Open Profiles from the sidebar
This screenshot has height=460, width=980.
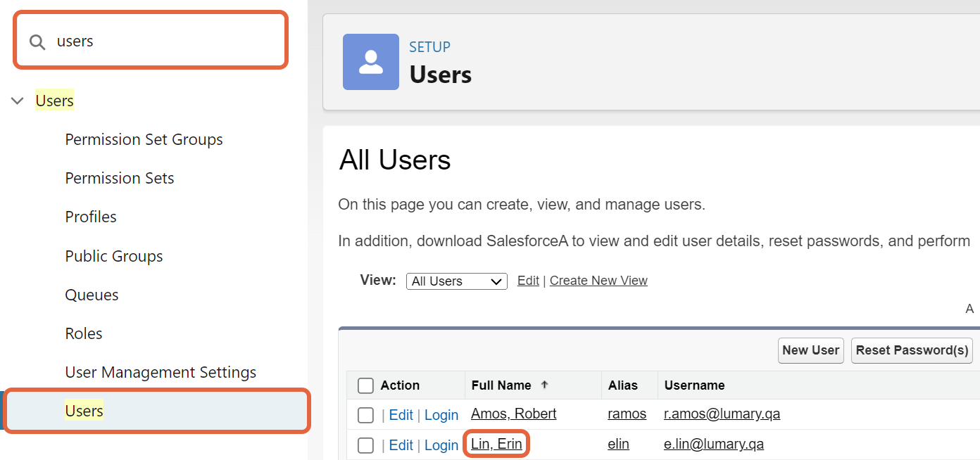coord(90,216)
